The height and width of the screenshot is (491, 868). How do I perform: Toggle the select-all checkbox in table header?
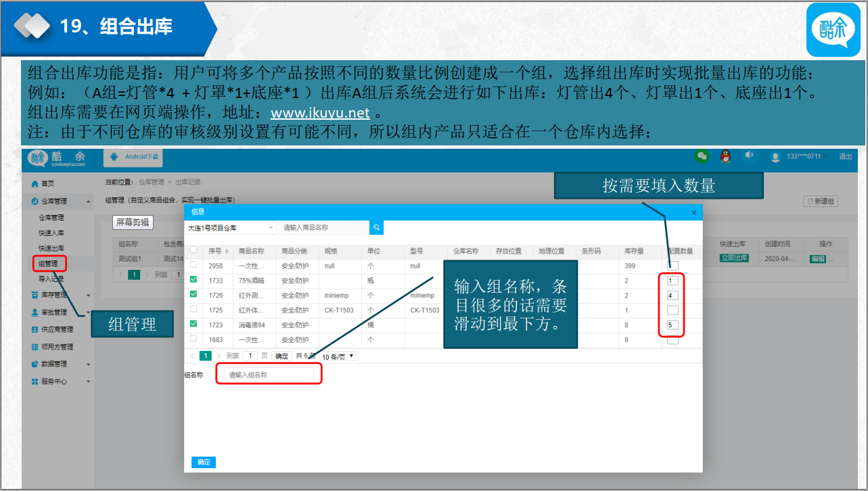pyautogui.click(x=193, y=250)
